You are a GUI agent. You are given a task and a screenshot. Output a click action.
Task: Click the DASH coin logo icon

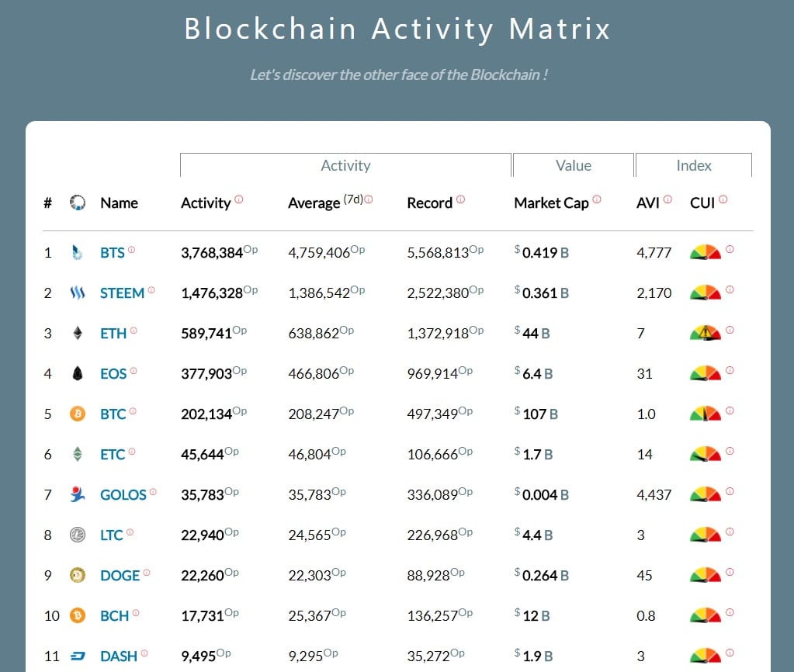[76, 656]
